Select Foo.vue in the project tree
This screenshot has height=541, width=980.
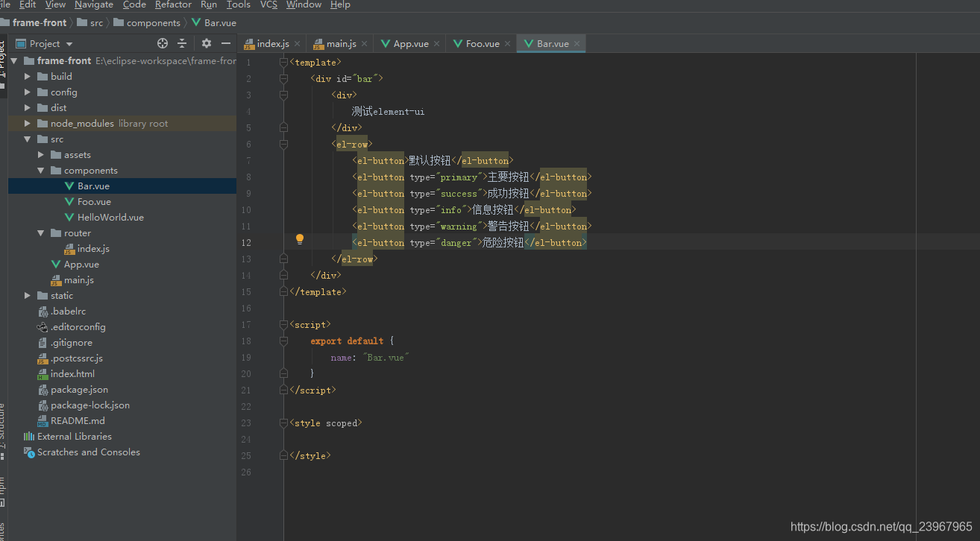(x=94, y=202)
